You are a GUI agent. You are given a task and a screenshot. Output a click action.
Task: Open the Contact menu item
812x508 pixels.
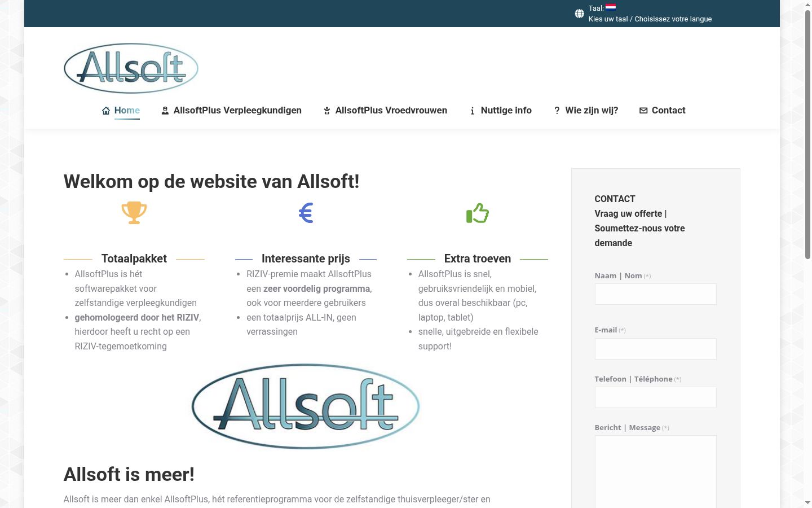[668, 110]
